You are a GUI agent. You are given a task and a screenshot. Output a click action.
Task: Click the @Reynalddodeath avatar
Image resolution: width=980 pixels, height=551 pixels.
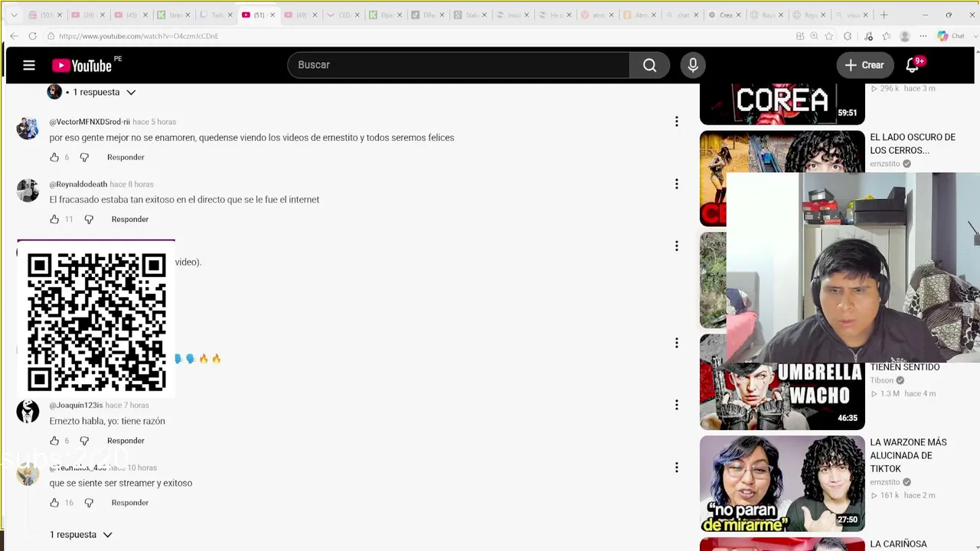[28, 191]
